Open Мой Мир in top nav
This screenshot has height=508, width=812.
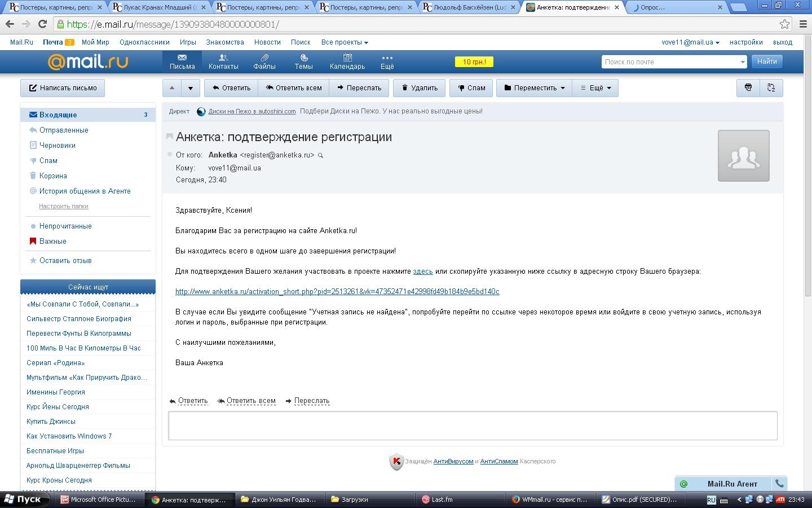(95, 42)
